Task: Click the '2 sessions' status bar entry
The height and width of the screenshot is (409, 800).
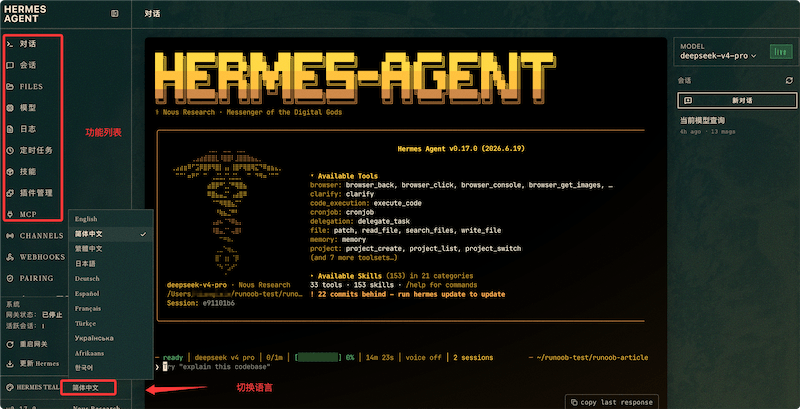Action: point(473,357)
